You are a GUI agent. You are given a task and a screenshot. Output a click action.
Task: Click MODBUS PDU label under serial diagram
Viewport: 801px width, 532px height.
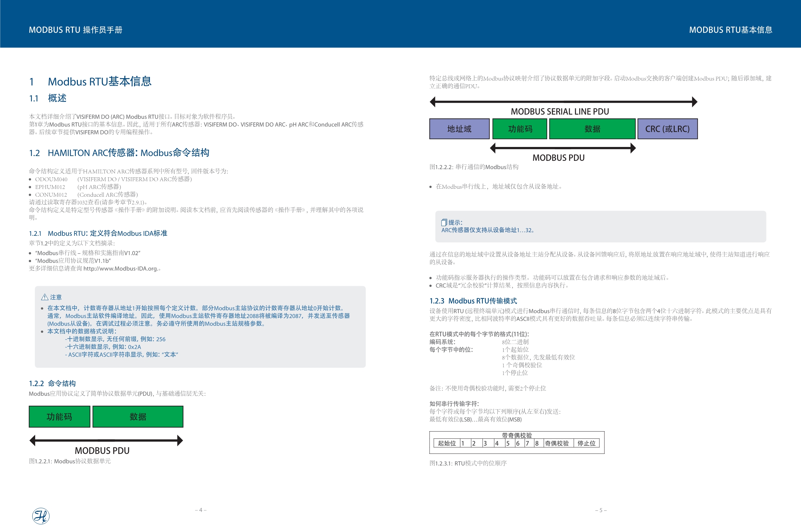(x=558, y=158)
